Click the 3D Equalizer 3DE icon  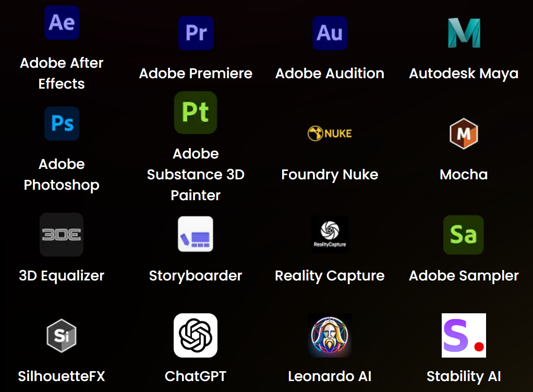coord(62,235)
